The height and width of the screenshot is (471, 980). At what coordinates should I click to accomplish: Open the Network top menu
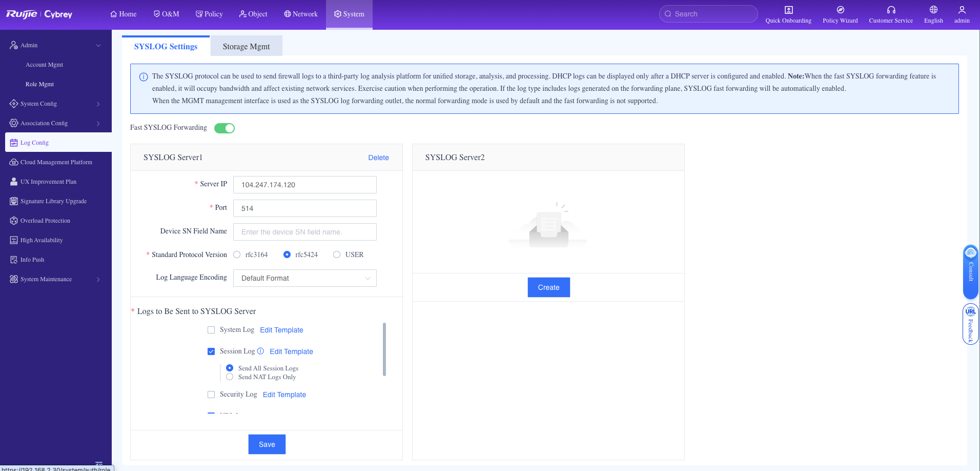pyautogui.click(x=301, y=14)
